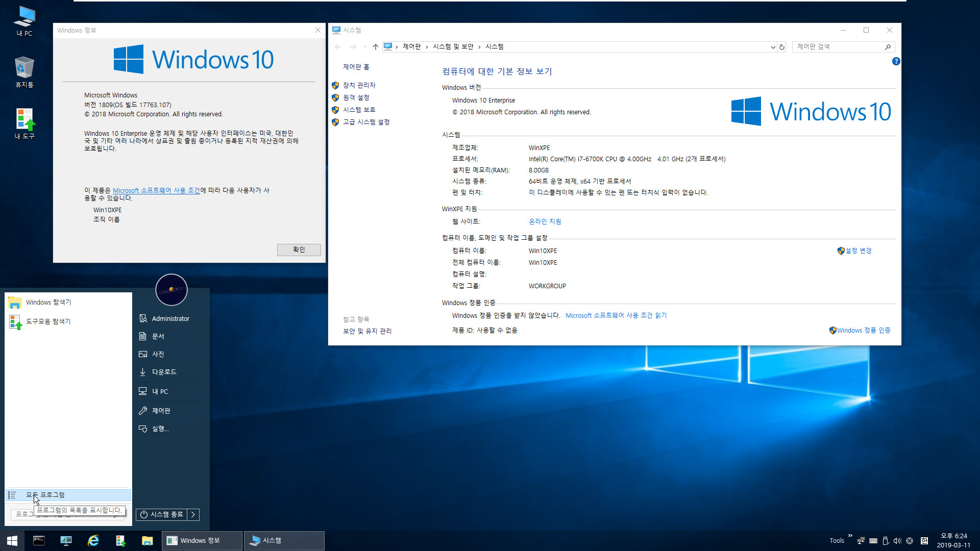The height and width of the screenshot is (551, 980).
Task: Open File Explorer from the taskbar
Action: 148,540
